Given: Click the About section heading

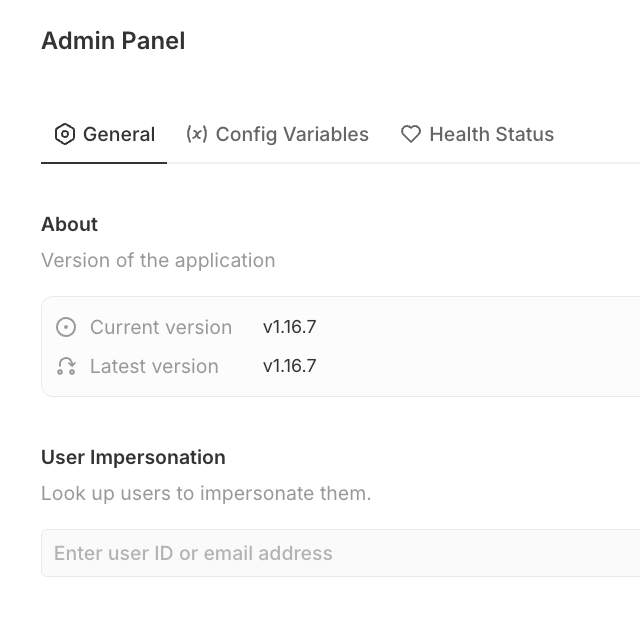Looking at the screenshot, I should tap(69, 224).
